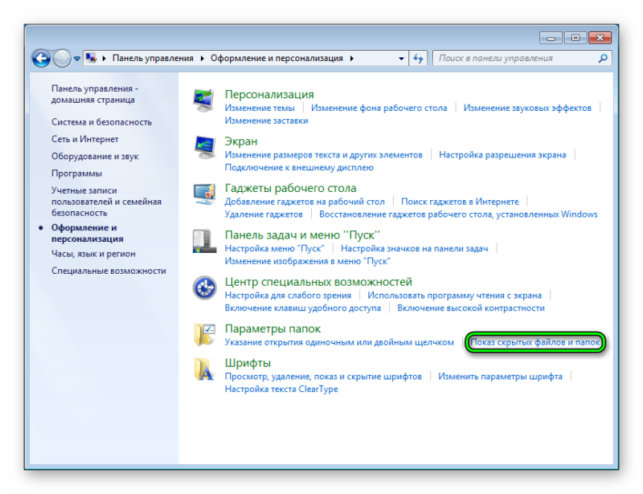
Task: Click Подключение к внешнему дисплею
Action: coord(299,168)
